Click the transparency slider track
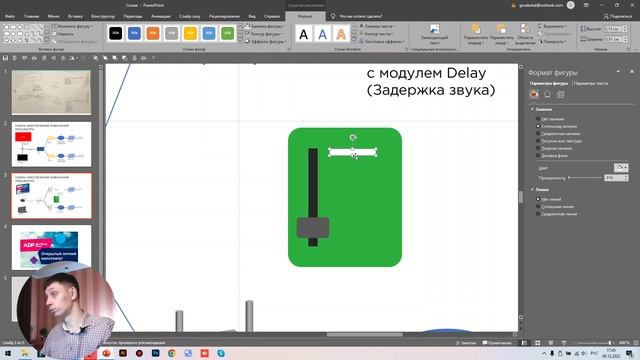 (585, 178)
